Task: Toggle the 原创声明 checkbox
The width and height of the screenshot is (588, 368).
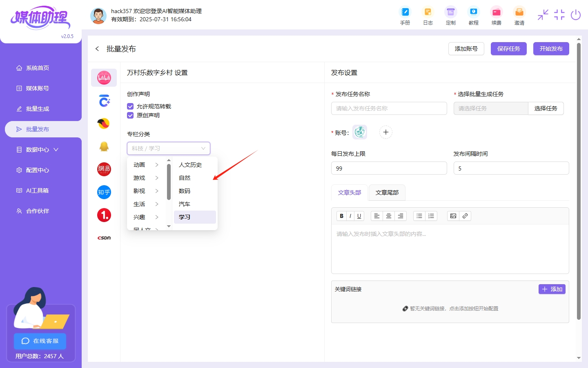Action: pos(130,115)
